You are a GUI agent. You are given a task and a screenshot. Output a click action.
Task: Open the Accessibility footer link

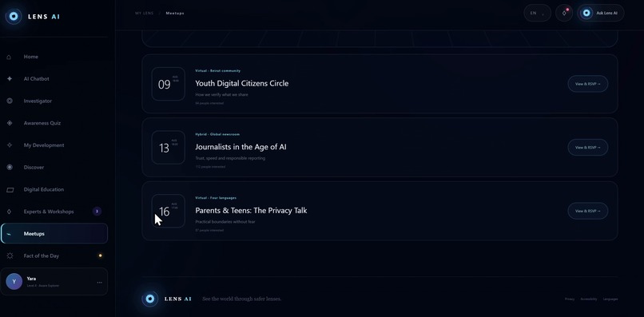pos(589,299)
